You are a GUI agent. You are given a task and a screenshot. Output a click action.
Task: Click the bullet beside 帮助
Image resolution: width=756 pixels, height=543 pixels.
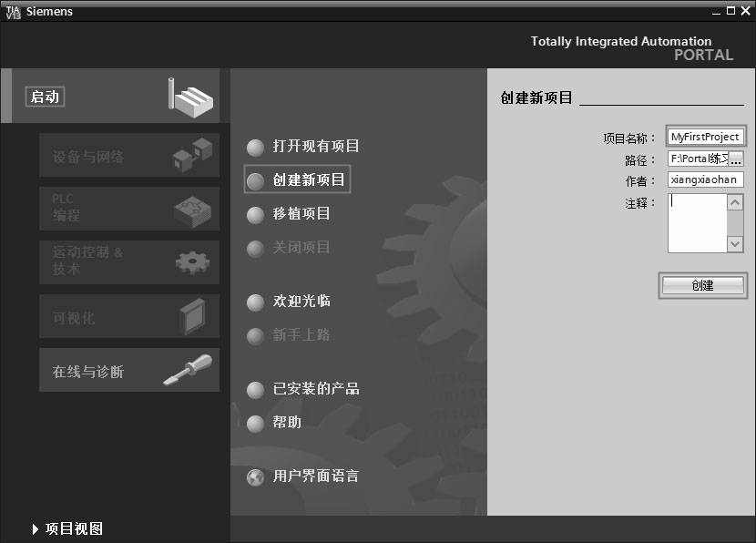[255, 424]
